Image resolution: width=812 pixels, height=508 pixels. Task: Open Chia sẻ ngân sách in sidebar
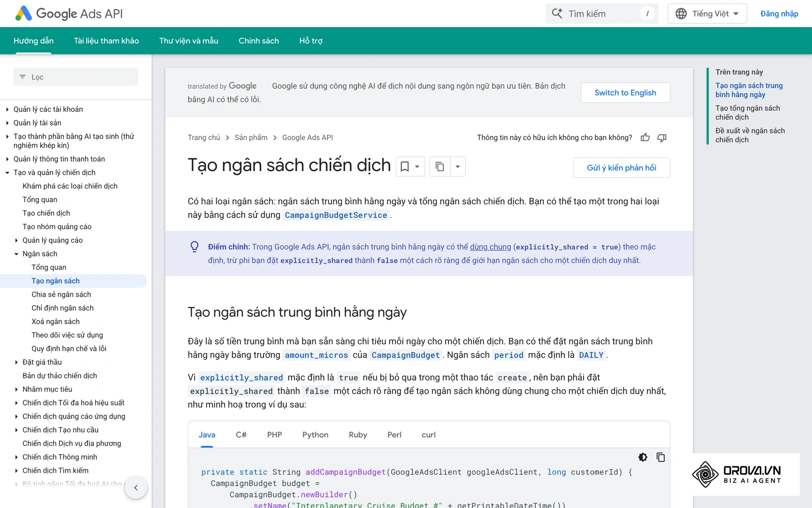pos(61,295)
